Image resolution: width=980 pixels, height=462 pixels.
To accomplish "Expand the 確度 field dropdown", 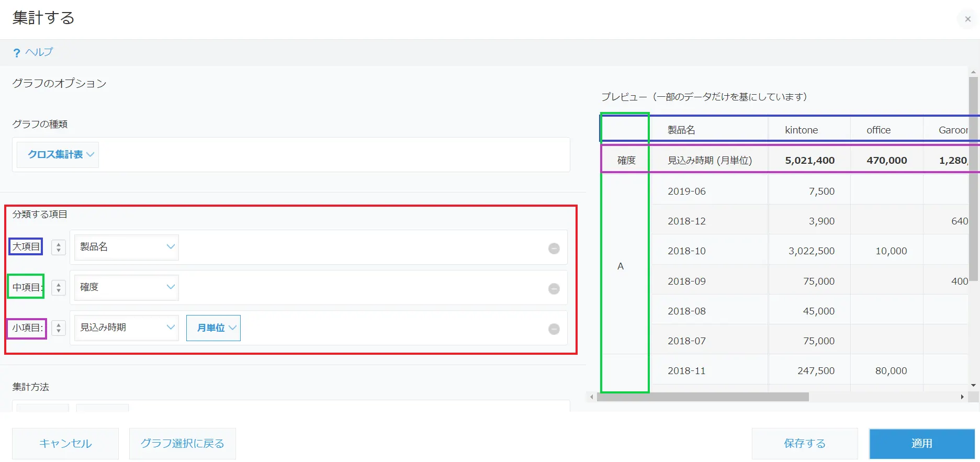I will (x=127, y=287).
